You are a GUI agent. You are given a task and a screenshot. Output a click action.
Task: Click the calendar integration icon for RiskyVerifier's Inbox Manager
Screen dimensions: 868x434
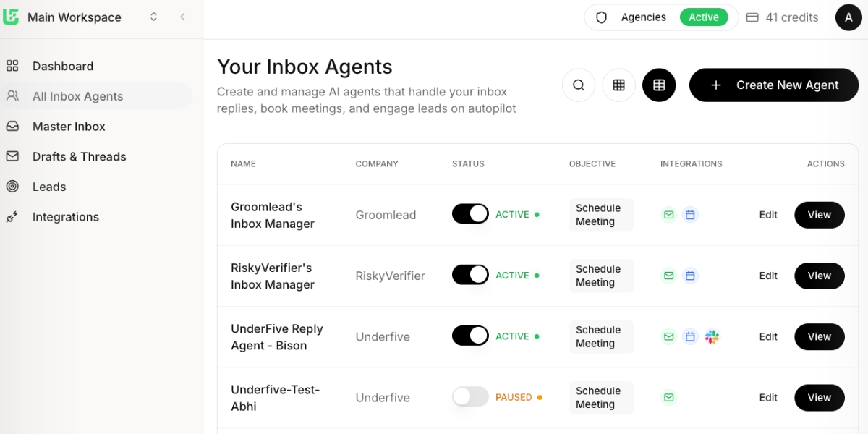point(690,276)
